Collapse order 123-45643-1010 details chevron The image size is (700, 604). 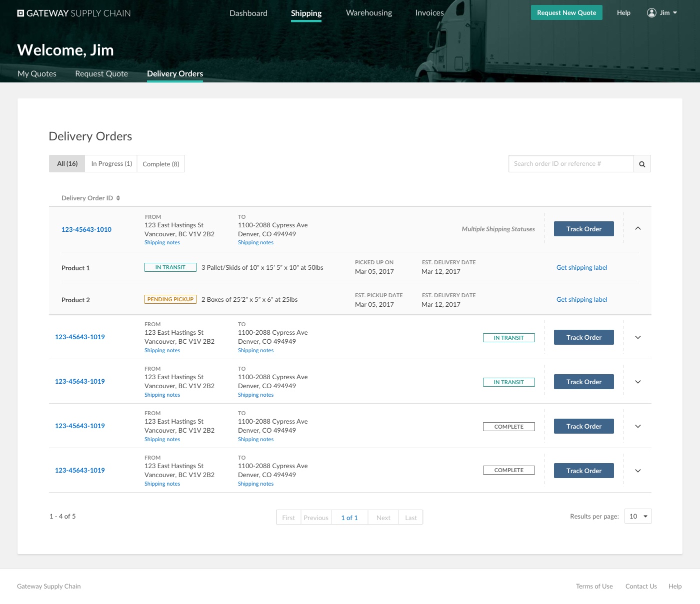click(x=637, y=228)
